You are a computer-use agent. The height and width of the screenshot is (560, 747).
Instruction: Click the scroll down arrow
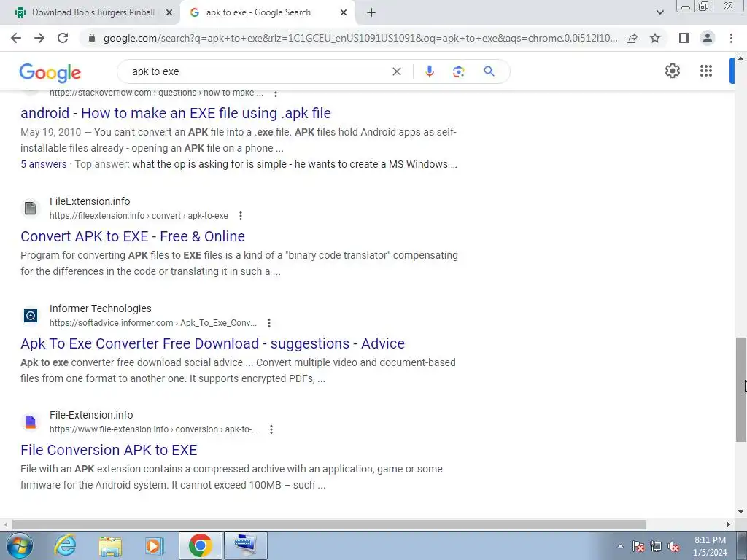coord(740,512)
